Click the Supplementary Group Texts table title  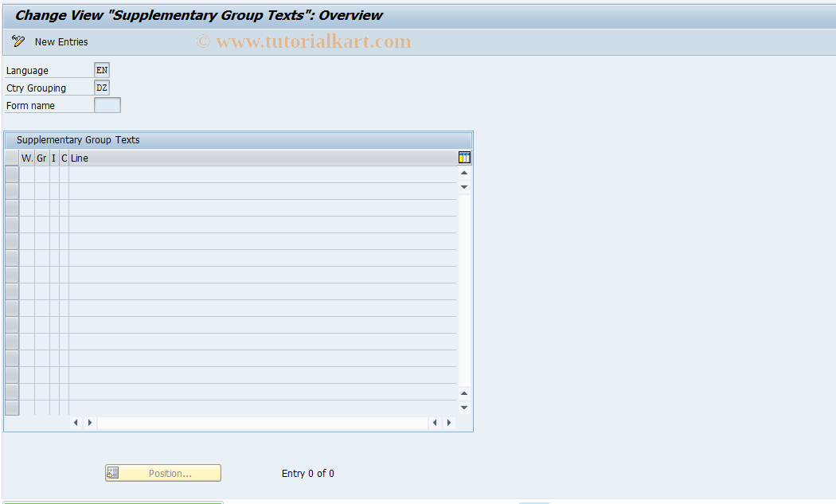(78, 139)
